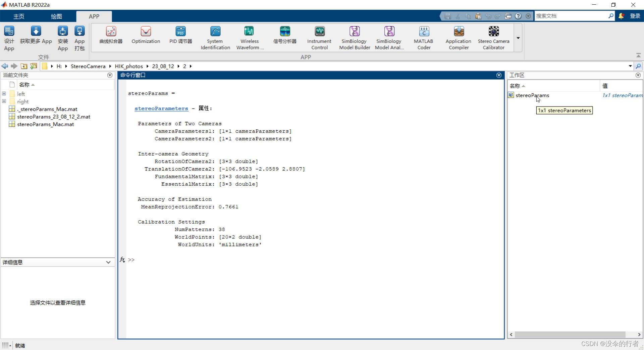Launch System Identification app
Viewport: 644px width, 350px height.
215,38
